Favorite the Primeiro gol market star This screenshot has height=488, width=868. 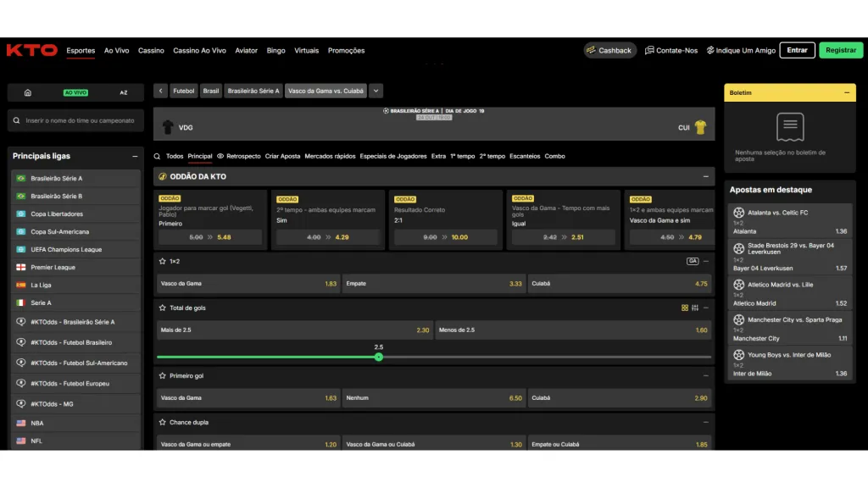[x=162, y=375]
